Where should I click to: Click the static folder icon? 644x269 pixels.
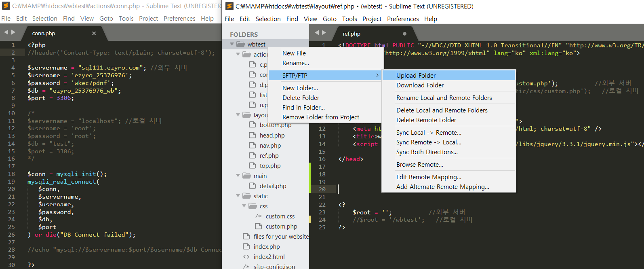click(x=247, y=196)
